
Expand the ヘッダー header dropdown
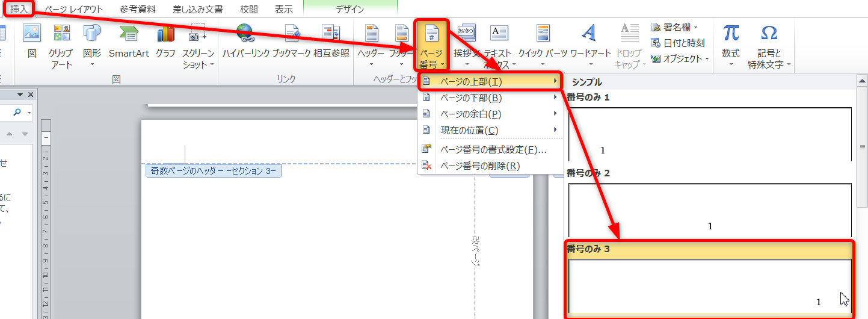371,46
